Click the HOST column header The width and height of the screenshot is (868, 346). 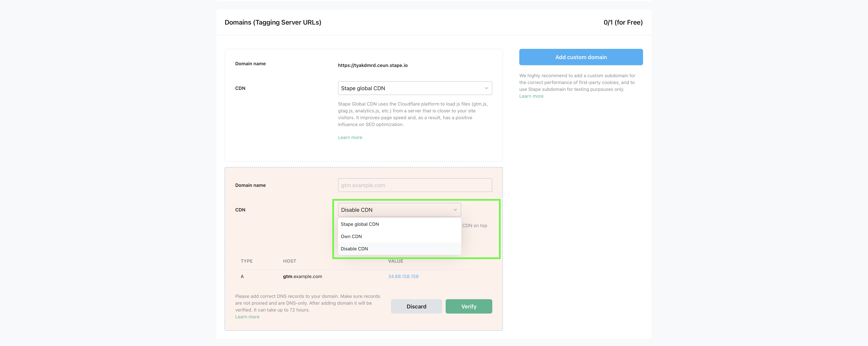(289, 261)
